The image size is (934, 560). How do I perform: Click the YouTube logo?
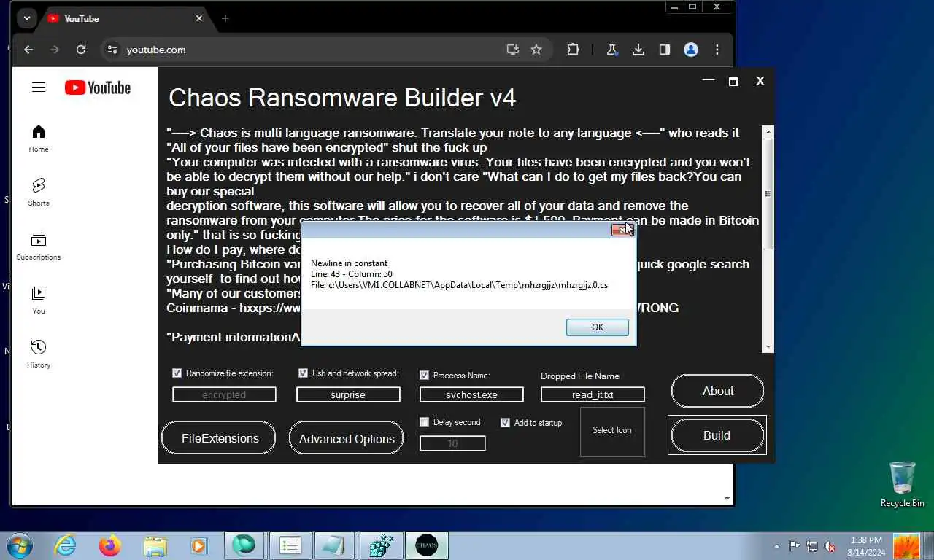(98, 87)
